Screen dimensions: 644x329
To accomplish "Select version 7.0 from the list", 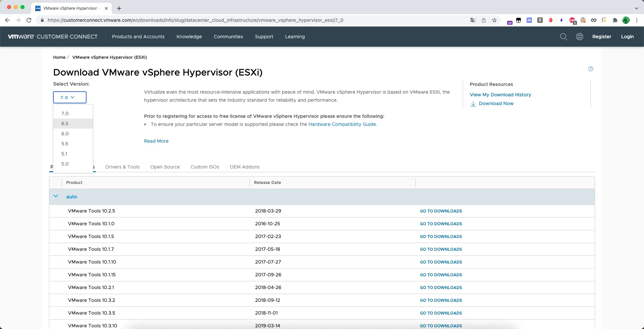I will point(73,113).
